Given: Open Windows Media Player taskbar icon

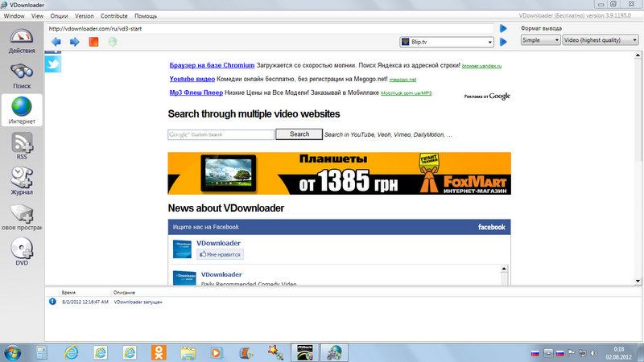Looking at the screenshot, I should tap(217, 352).
